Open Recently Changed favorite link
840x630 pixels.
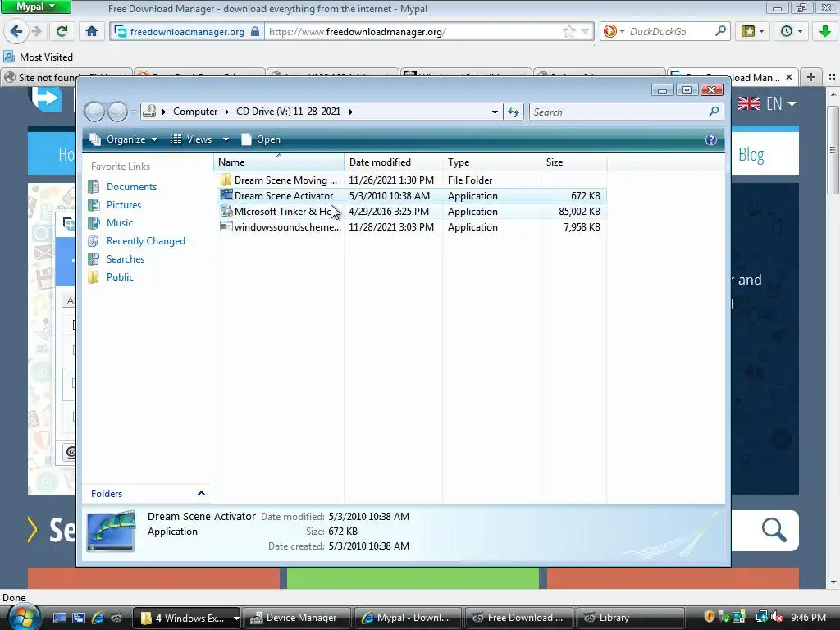(146, 241)
